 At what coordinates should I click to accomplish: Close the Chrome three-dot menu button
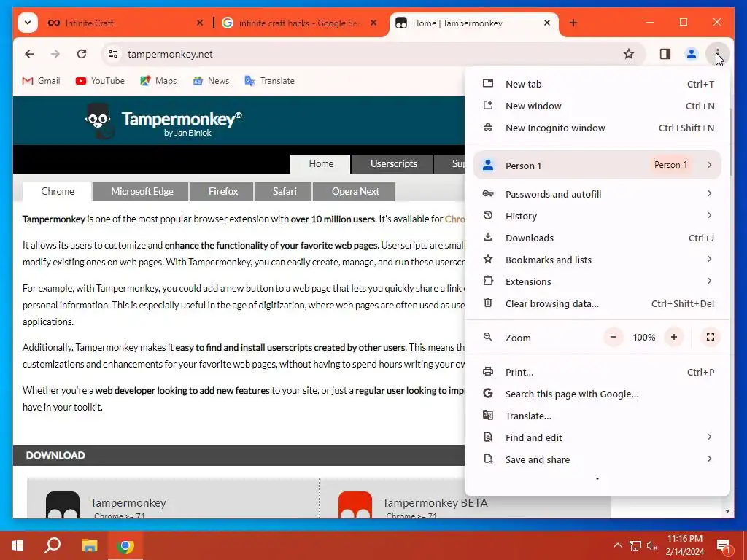717,54
